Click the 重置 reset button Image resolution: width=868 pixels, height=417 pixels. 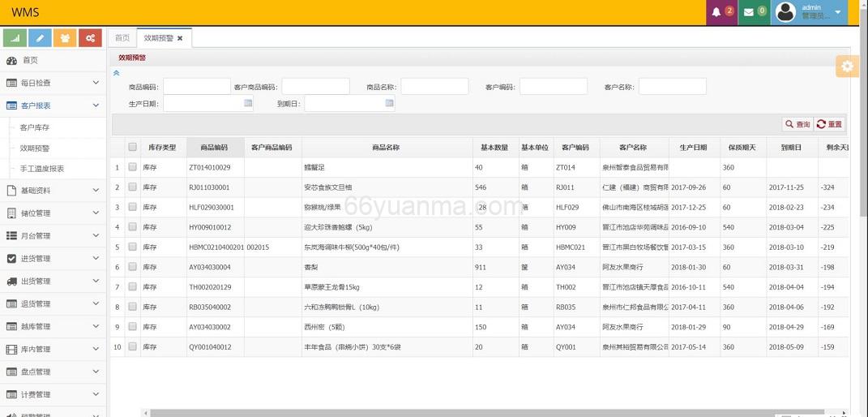click(829, 125)
